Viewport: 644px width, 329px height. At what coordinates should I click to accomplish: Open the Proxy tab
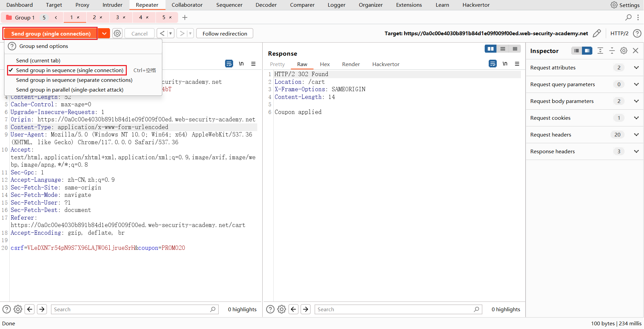[x=82, y=5]
